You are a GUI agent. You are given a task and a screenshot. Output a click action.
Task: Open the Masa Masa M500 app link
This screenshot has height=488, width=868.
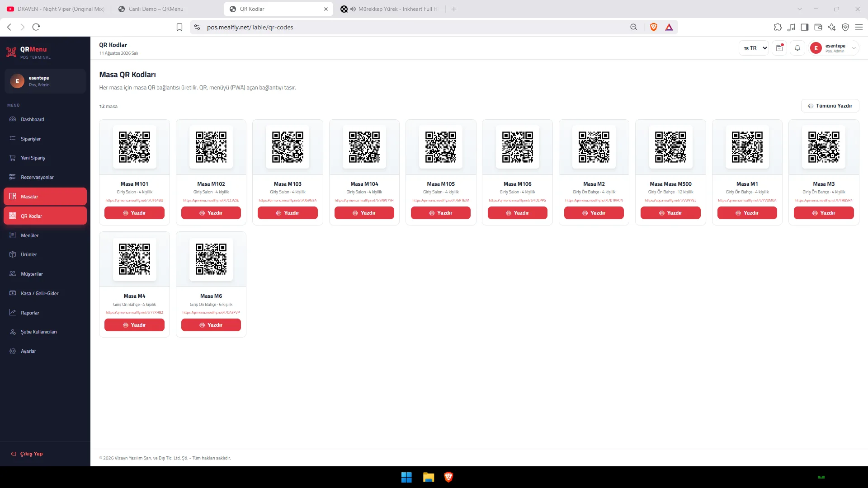(670, 200)
